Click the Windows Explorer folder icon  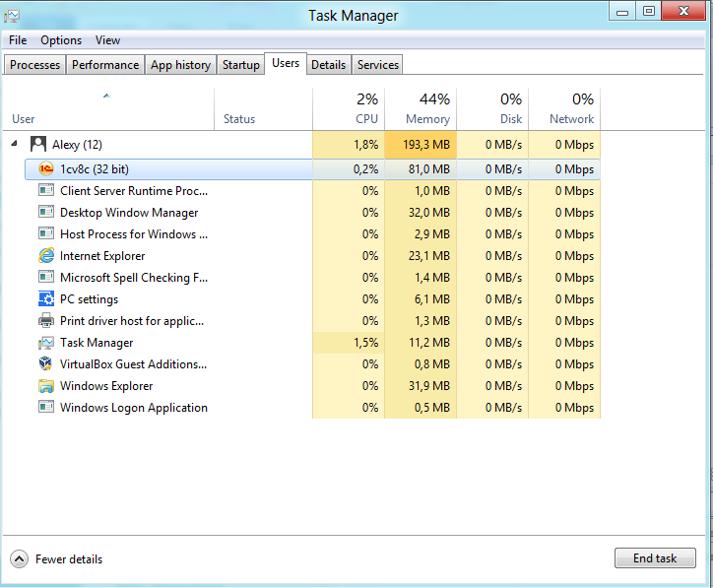[46, 386]
